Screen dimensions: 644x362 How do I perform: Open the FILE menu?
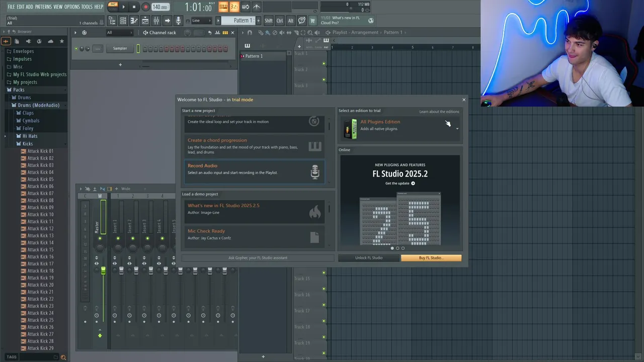pos(11,7)
